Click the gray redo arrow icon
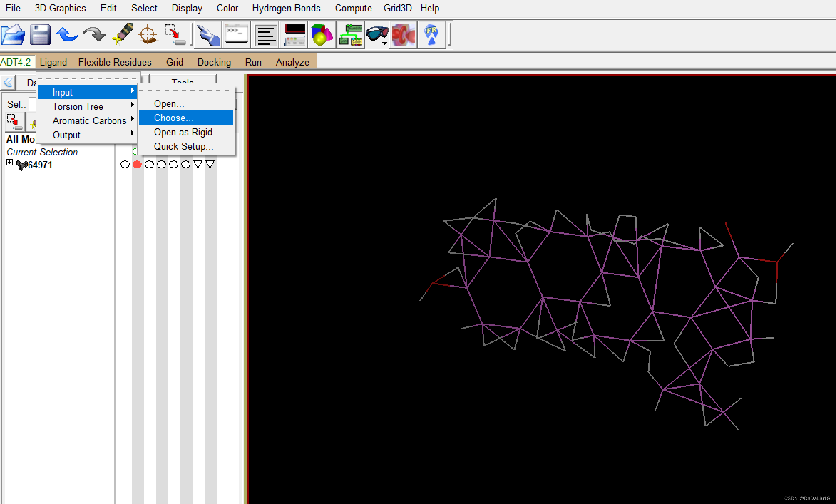Screen dimensions: 836x504 (x=94, y=35)
